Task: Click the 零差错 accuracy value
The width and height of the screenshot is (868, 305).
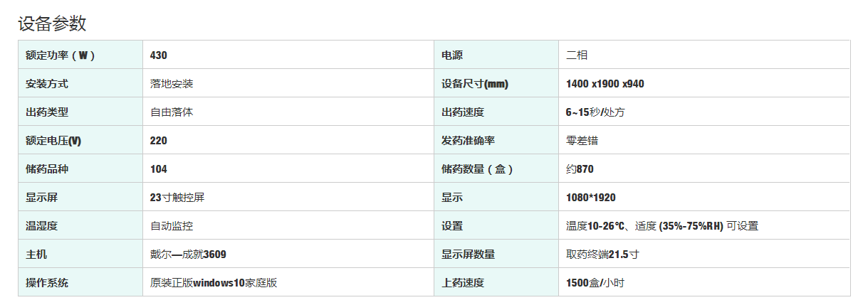Action: (582, 141)
